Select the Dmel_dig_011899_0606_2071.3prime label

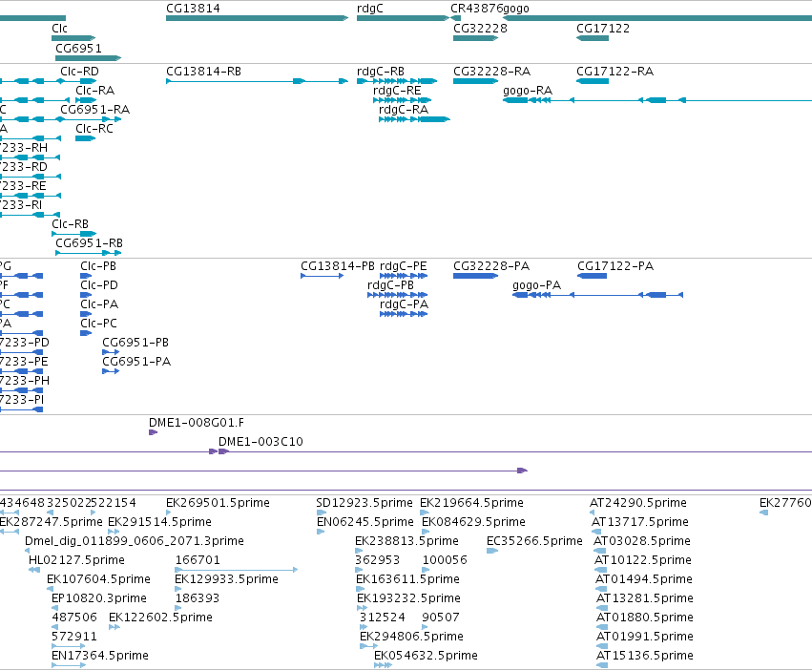click(x=135, y=541)
